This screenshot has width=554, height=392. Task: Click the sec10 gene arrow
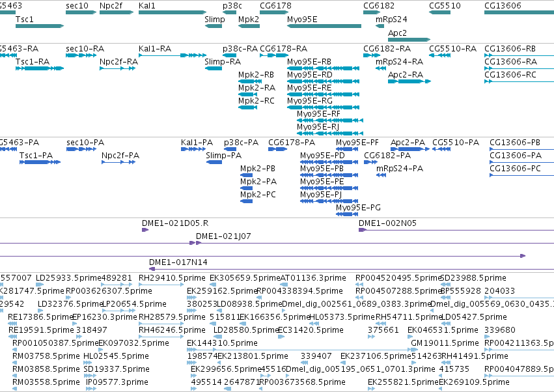click(x=81, y=12)
